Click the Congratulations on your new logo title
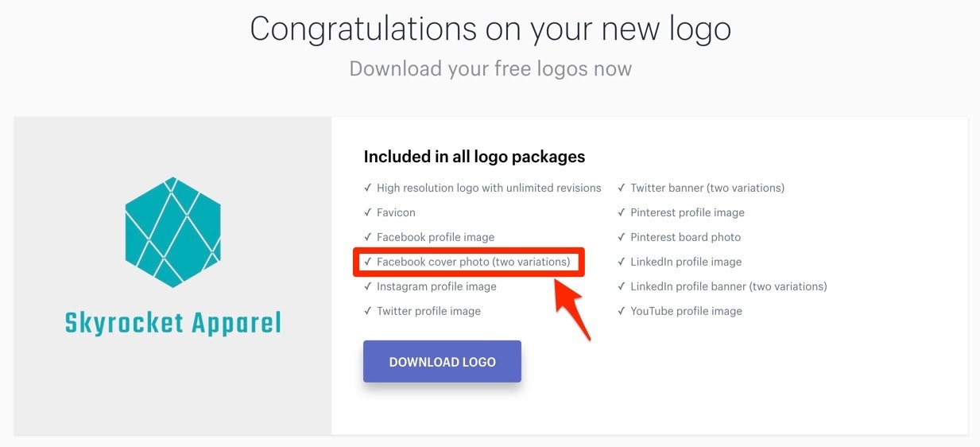The height and width of the screenshot is (447, 980). [x=490, y=29]
